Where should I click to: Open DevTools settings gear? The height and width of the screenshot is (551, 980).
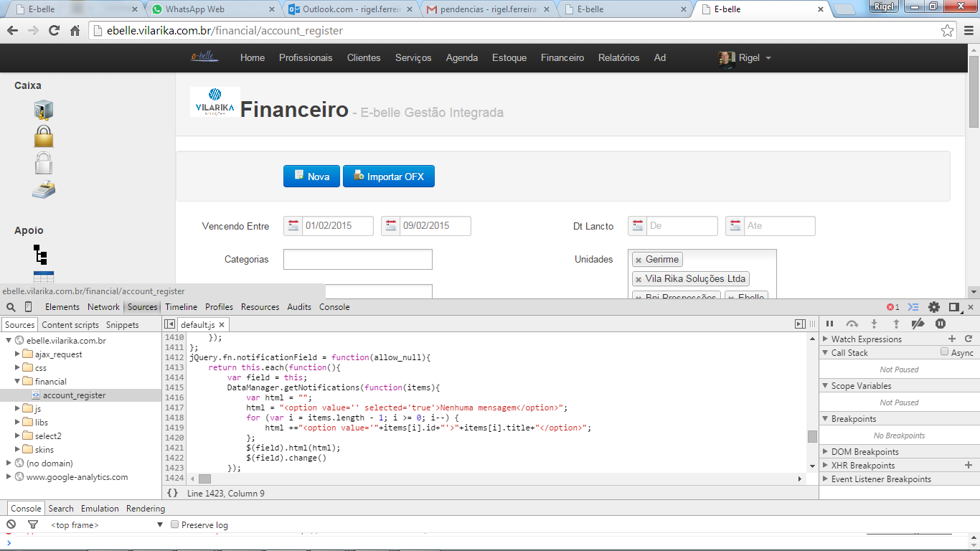click(x=934, y=307)
